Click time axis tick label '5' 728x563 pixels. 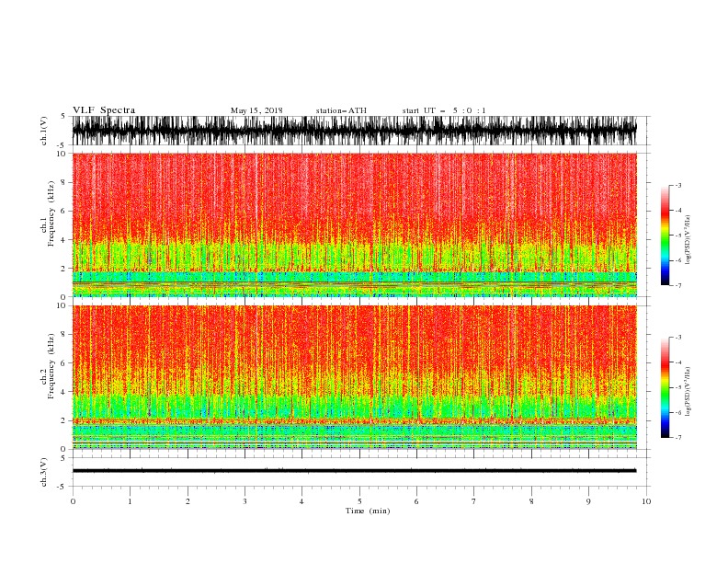pyautogui.click(x=359, y=501)
